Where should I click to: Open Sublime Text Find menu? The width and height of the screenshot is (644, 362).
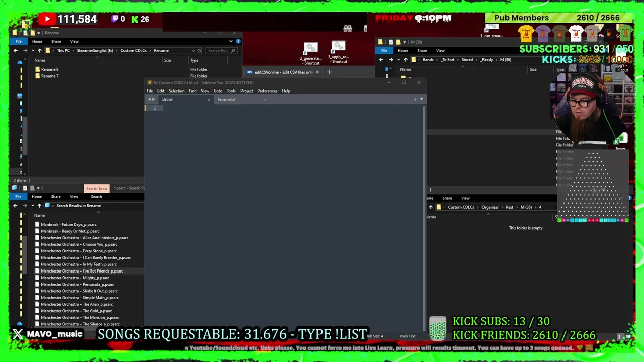tap(192, 90)
